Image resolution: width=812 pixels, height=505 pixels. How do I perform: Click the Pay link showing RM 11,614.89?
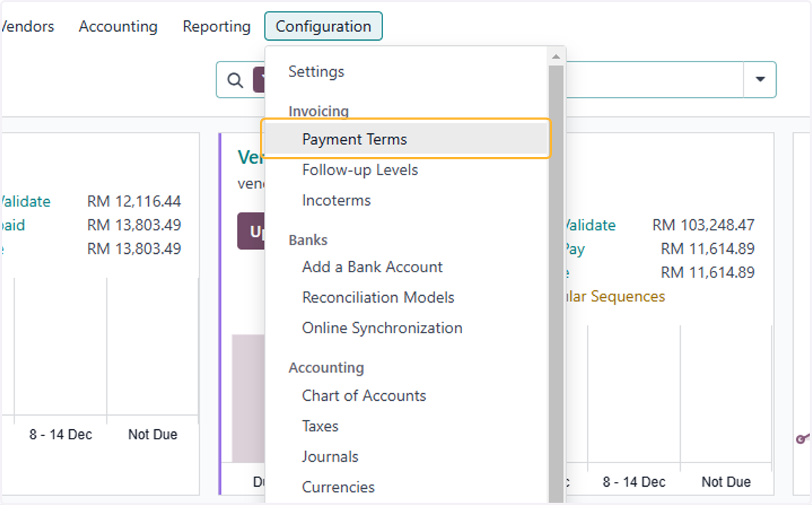tap(574, 248)
